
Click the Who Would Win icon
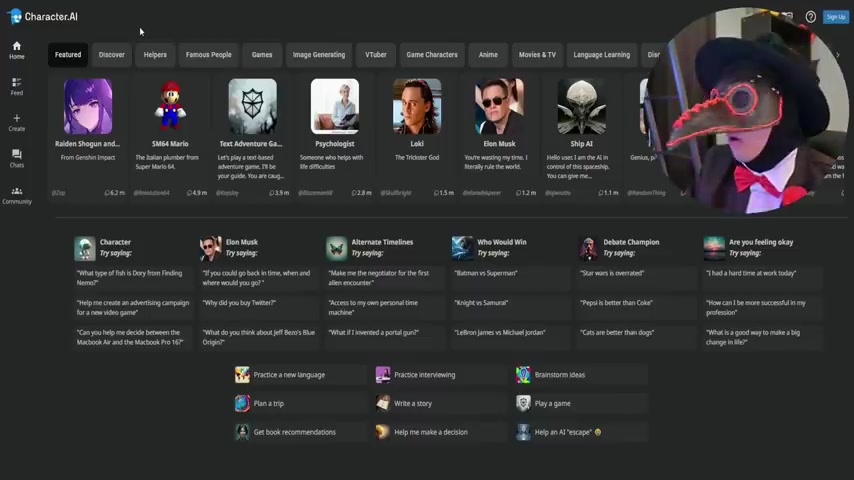pos(462,248)
